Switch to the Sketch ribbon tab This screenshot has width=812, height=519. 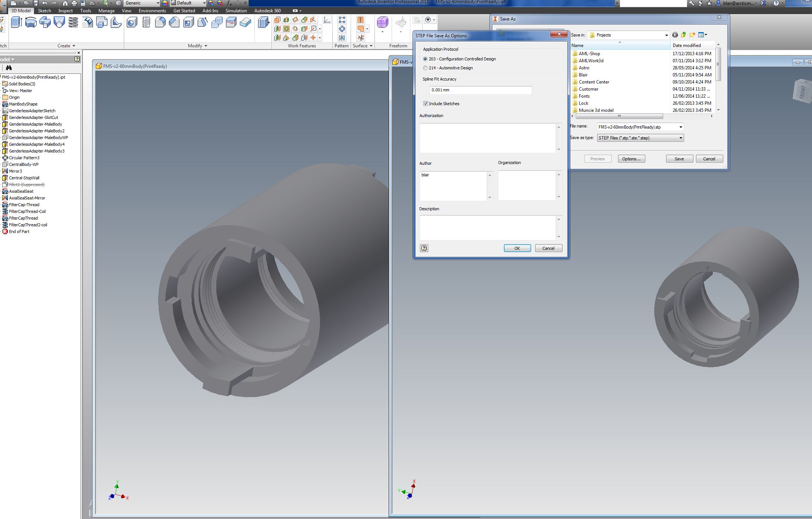click(44, 11)
